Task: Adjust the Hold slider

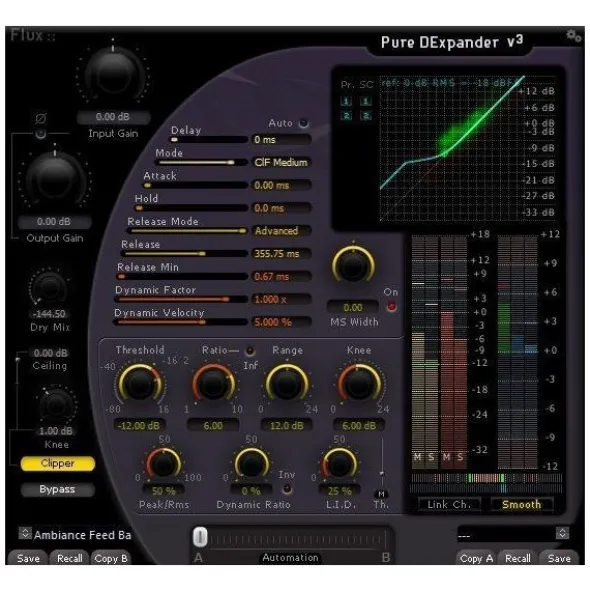Action: pyautogui.click(x=191, y=208)
